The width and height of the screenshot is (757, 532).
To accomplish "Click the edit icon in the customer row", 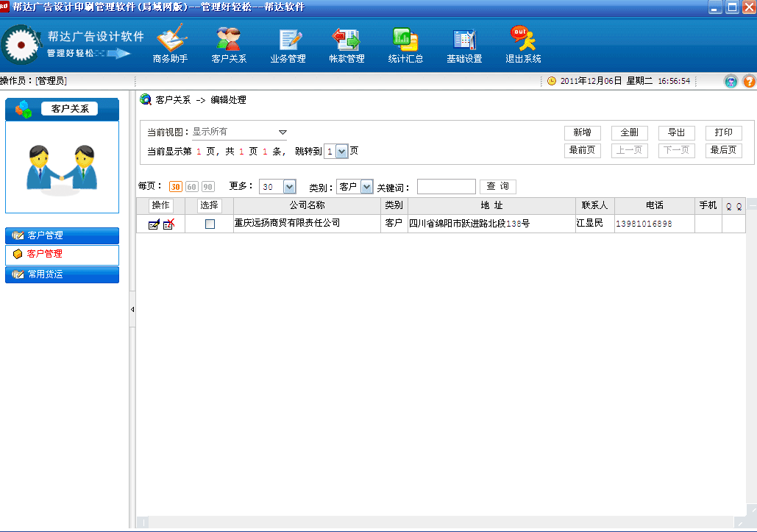I will tap(154, 224).
